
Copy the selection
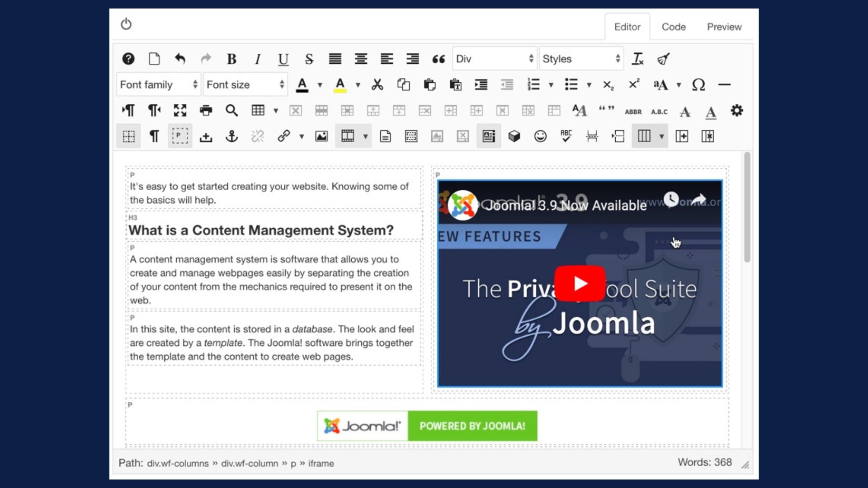coord(403,84)
